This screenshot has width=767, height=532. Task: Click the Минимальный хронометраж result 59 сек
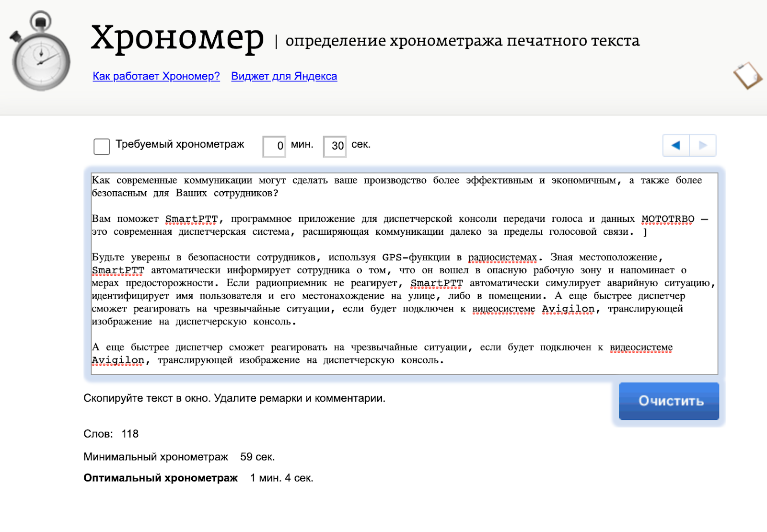coord(257,457)
